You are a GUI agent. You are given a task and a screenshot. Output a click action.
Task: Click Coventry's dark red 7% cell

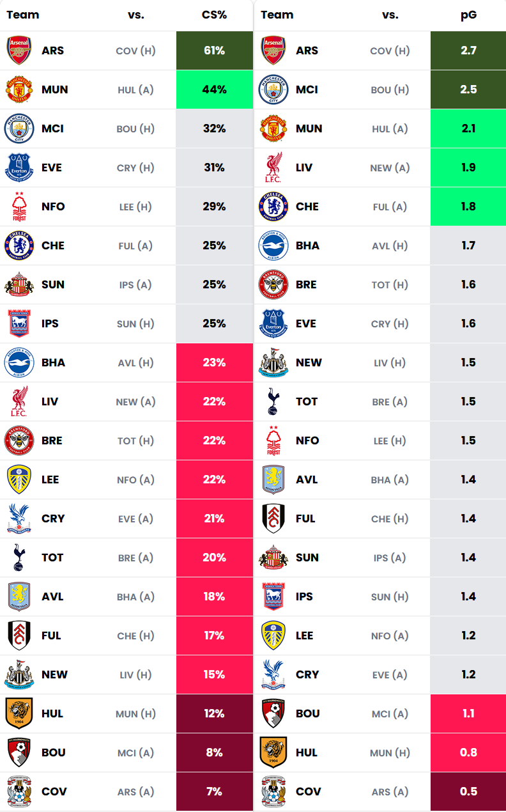pyautogui.click(x=214, y=792)
